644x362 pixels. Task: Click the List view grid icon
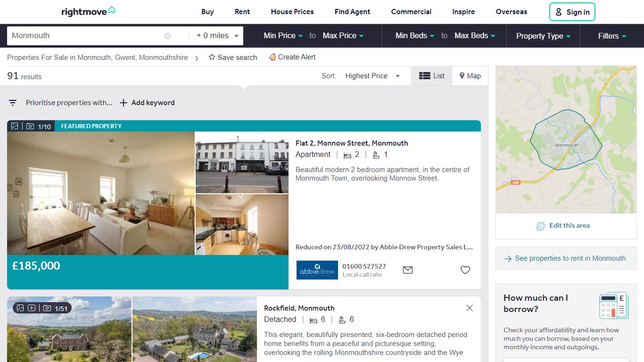coord(424,76)
